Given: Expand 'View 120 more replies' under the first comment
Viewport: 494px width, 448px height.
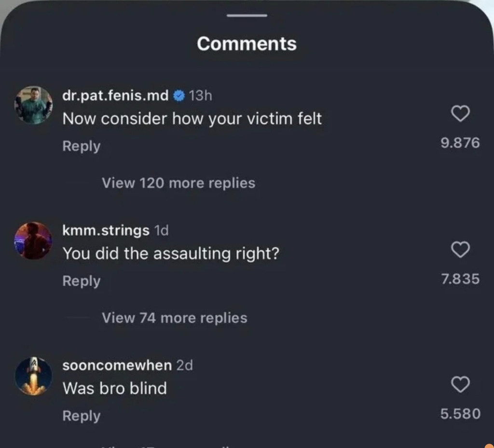Looking at the screenshot, I should [178, 183].
